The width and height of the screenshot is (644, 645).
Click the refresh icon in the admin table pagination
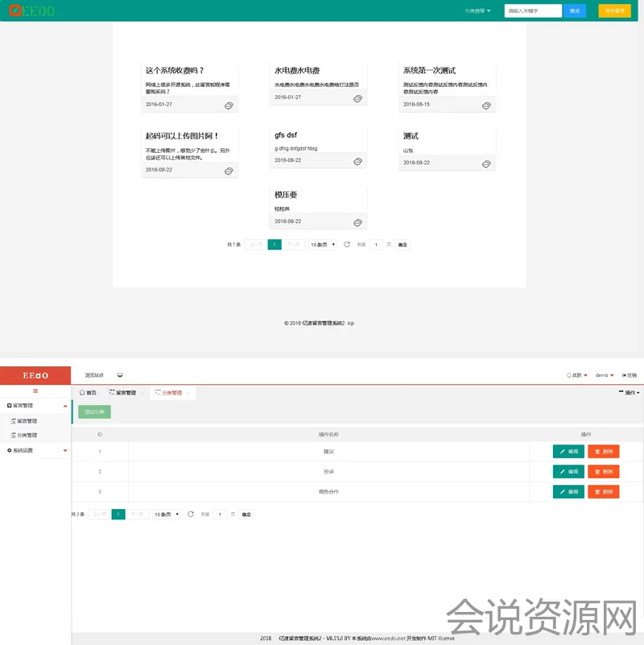tap(191, 514)
